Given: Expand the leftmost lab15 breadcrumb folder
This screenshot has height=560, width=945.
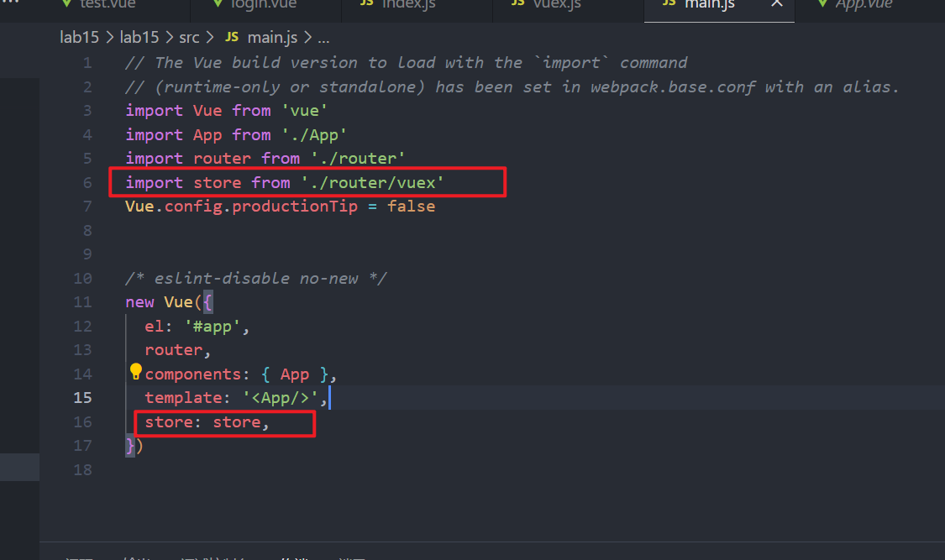Looking at the screenshot, I should (x=80, y=38).
